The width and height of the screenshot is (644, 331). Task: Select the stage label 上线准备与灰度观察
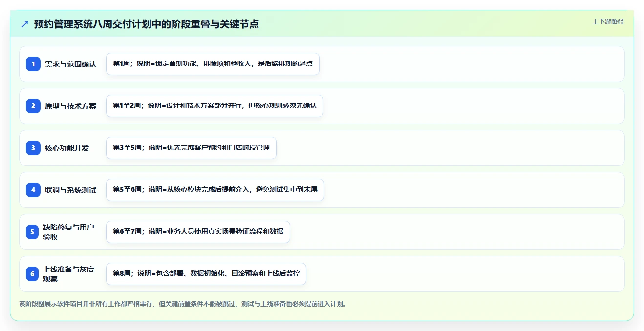[x=69, y=274]
